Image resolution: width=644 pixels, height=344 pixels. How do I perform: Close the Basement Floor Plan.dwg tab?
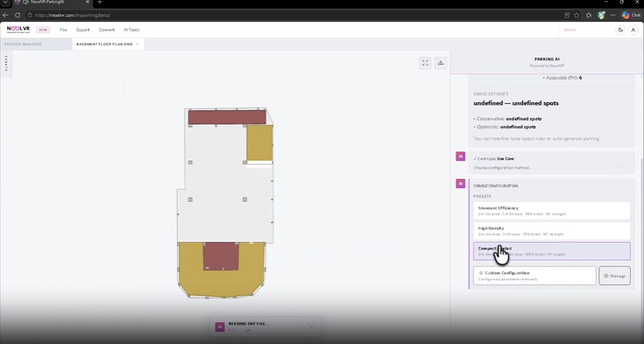coord(138,44)
